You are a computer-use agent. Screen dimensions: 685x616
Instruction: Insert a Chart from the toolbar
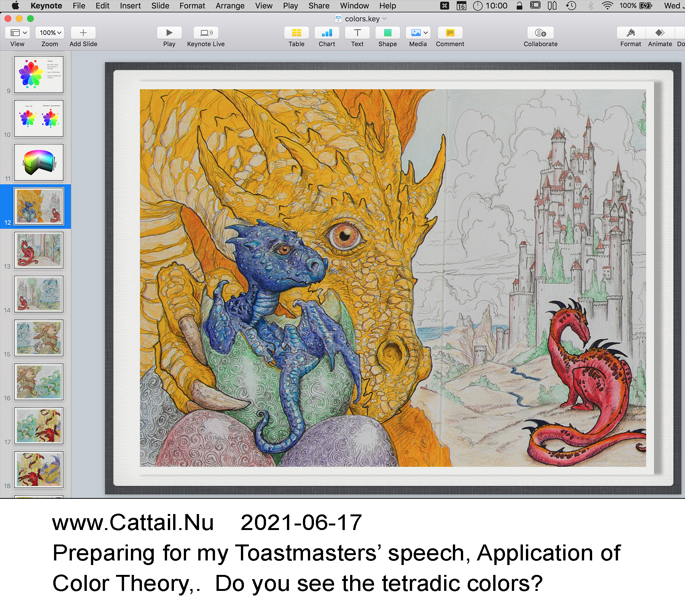(327, 33)
